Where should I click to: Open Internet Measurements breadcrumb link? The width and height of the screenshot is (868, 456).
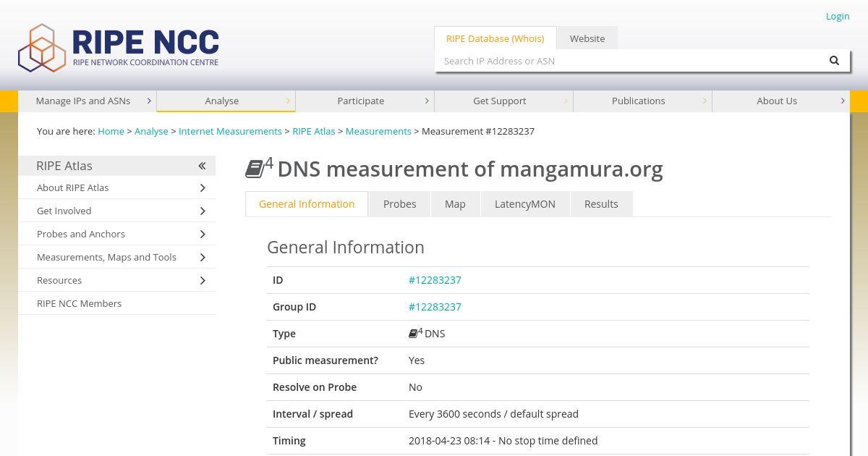[230, 131]
